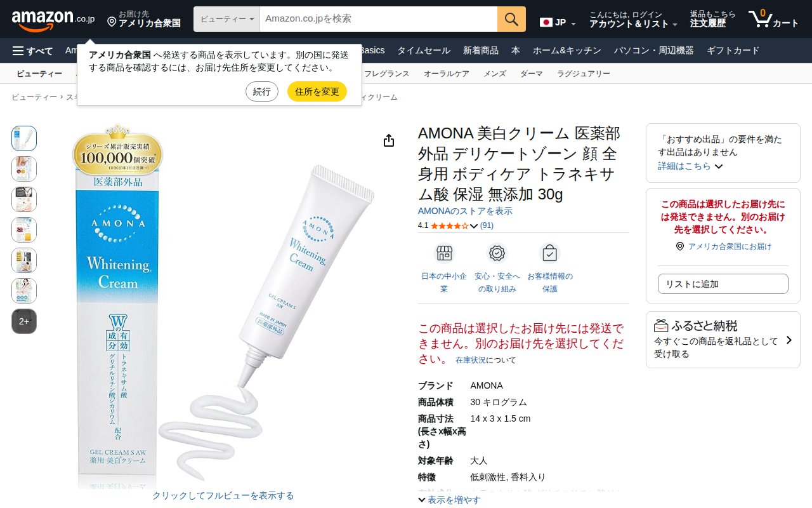
Task: Click the 日本の中小企業 storefront icon
Action: [x=444, y=253]
